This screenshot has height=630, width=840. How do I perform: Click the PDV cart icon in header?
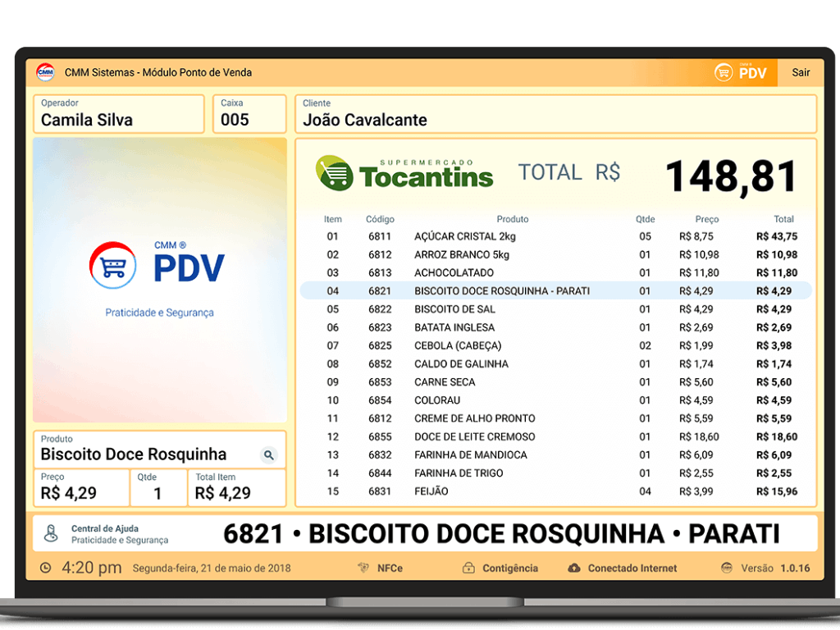724,72
